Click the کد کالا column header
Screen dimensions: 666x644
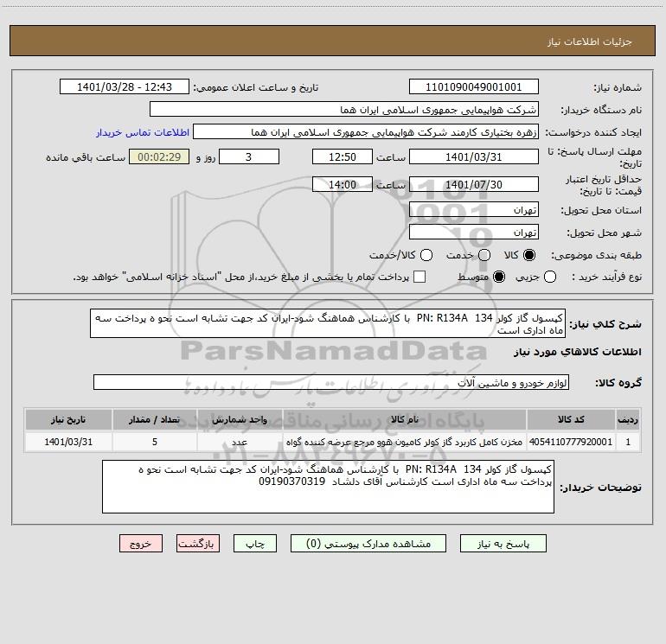click(573, 419)
